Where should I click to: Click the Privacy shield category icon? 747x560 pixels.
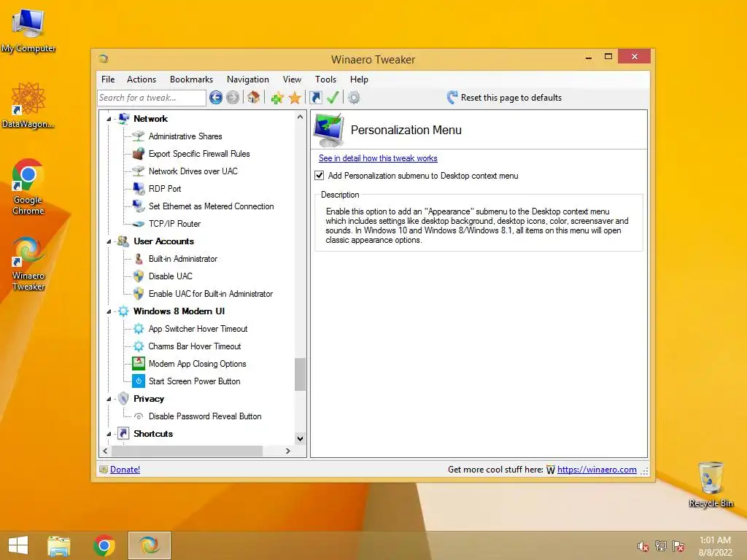coord(123,399)
